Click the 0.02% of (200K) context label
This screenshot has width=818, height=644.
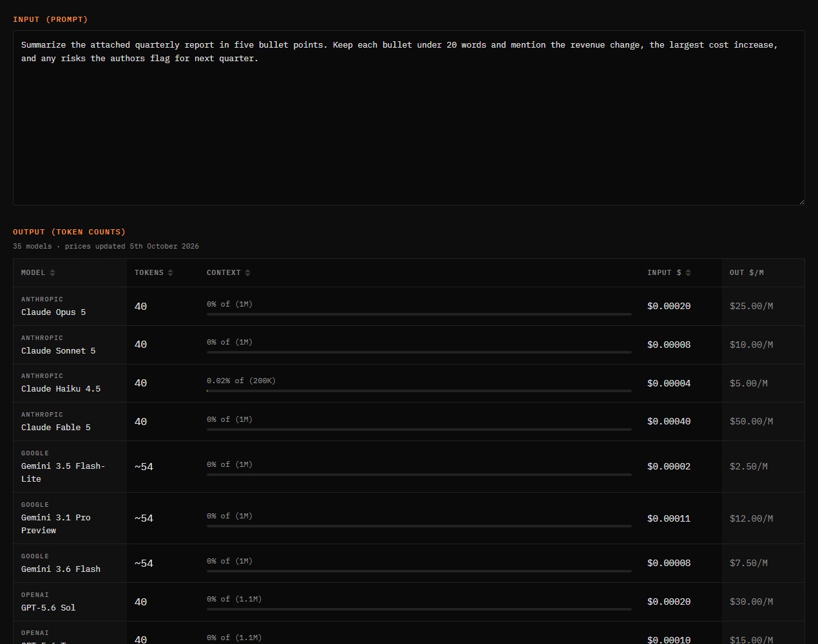(241, 381)
